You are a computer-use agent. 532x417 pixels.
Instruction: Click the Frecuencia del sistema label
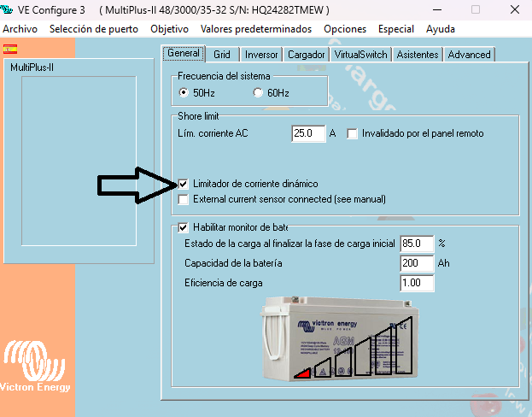point(224,76)
